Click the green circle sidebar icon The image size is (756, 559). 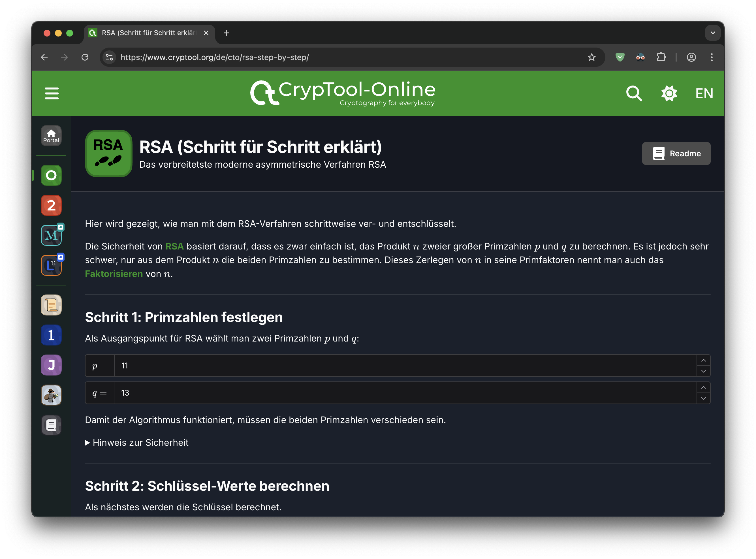coord(51,175)
